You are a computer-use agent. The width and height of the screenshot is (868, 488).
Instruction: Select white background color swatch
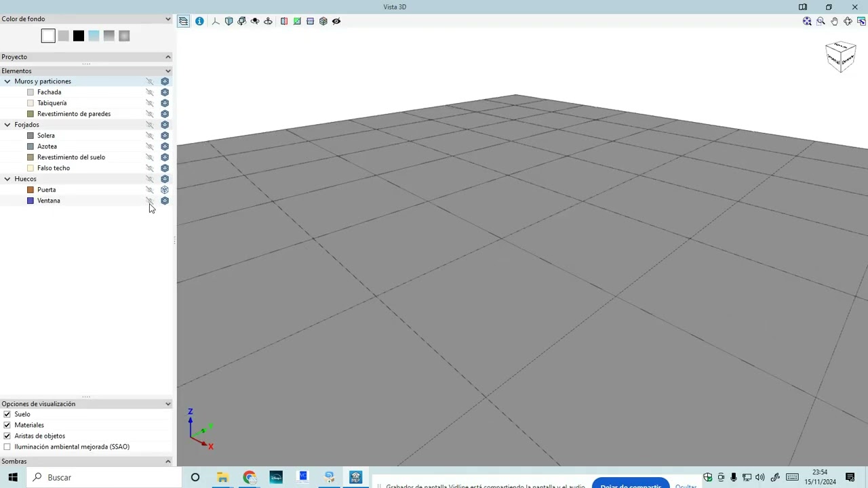[x=48, y=36]
